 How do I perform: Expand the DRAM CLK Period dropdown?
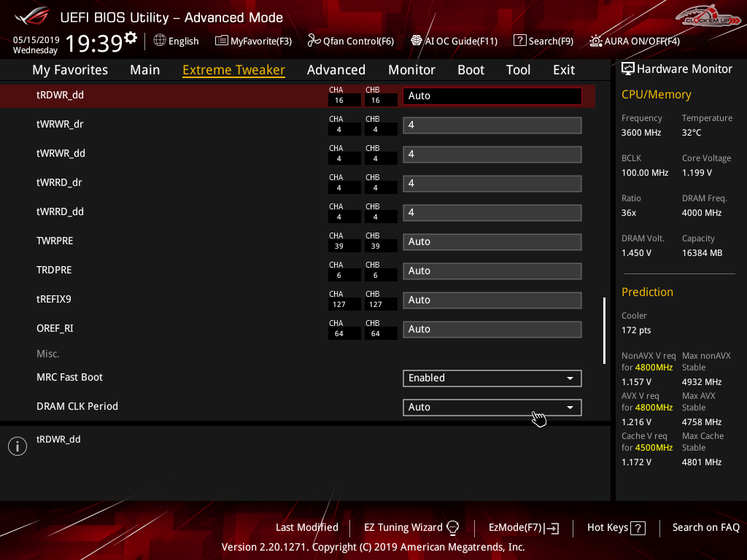coord(492,407)
